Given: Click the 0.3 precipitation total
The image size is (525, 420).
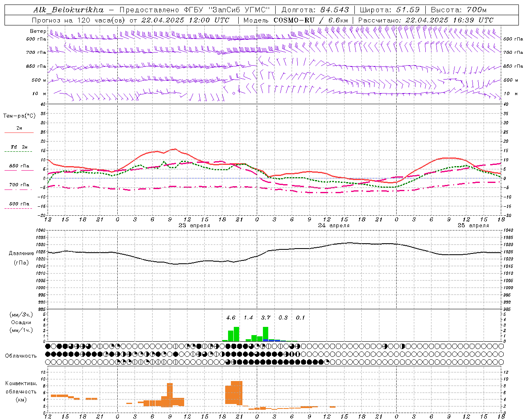Looking at the screenshot, I should (283, 317).
